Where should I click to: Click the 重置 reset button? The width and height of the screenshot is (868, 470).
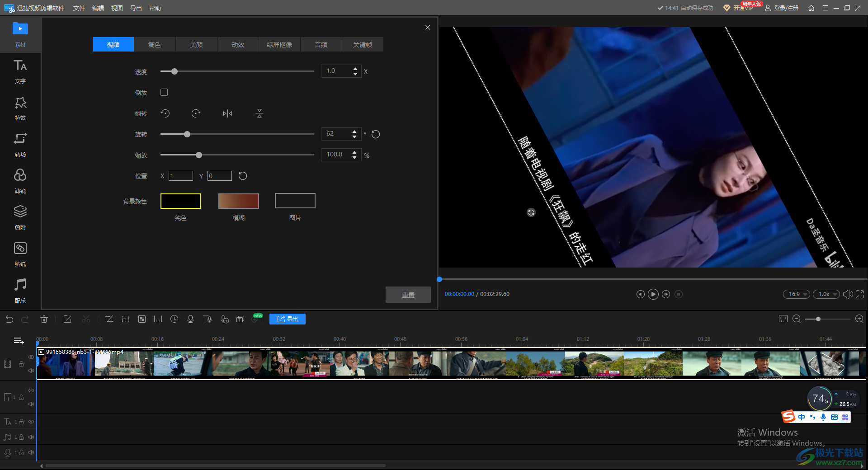(x=408, y=295)
